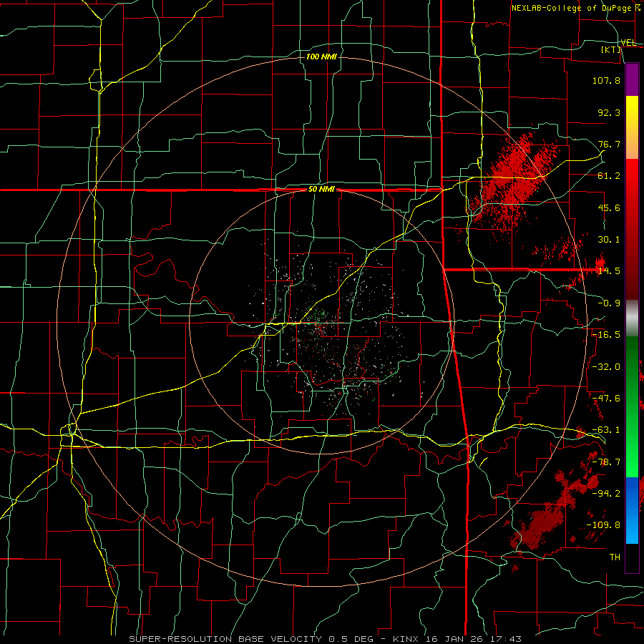This screenshot has width=644, height=644.
Task: Select the 92.3 value on velocity scale
Action: click(609, 112)
